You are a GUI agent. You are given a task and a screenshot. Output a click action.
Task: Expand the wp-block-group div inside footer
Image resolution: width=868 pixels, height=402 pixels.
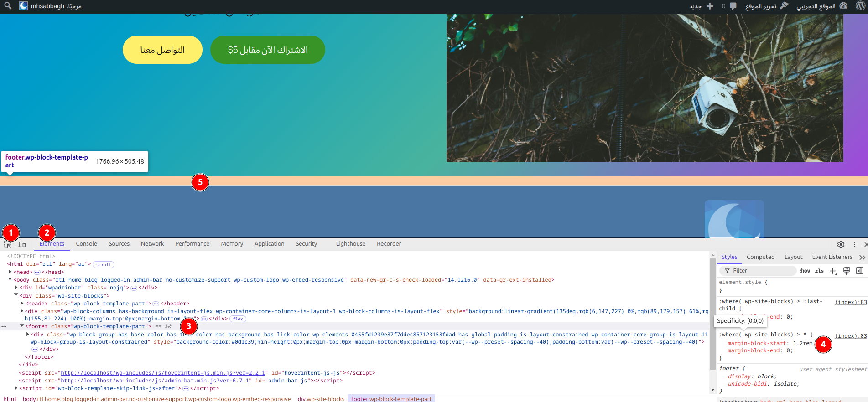click(28, 335)
